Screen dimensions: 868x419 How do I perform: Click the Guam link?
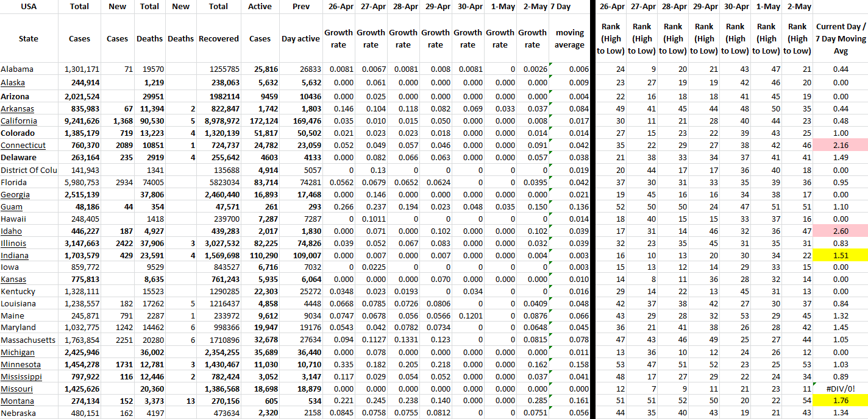click(x=12, y=206)
